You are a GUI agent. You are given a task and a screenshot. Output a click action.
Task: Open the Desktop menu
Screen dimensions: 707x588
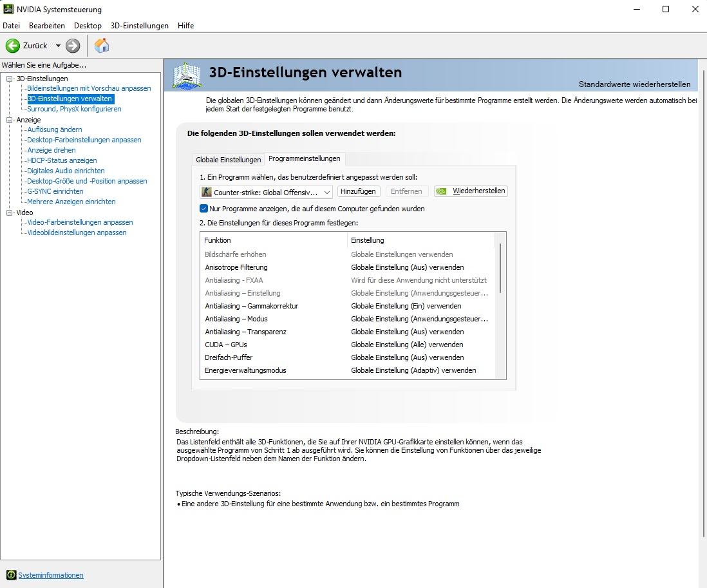tap(88, 26)
